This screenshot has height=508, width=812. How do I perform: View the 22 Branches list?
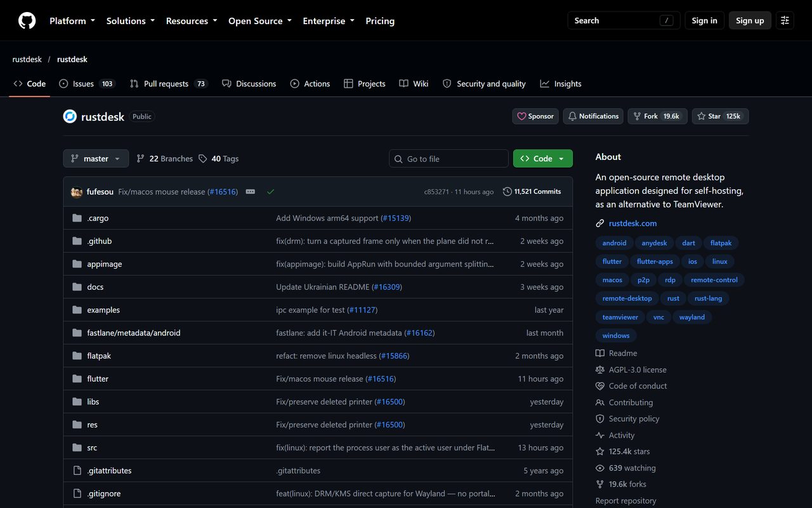pos(165,159)
